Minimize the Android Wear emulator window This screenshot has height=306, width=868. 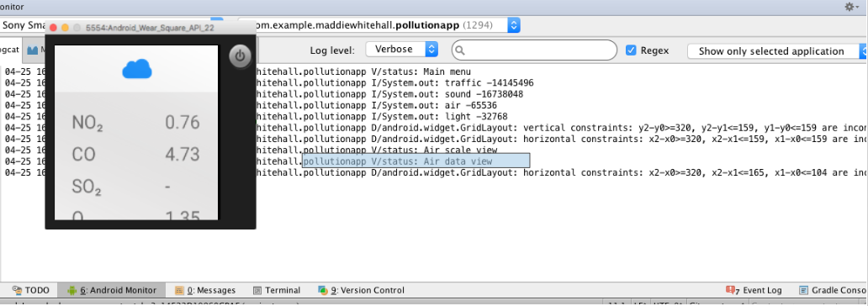point(65,27)
